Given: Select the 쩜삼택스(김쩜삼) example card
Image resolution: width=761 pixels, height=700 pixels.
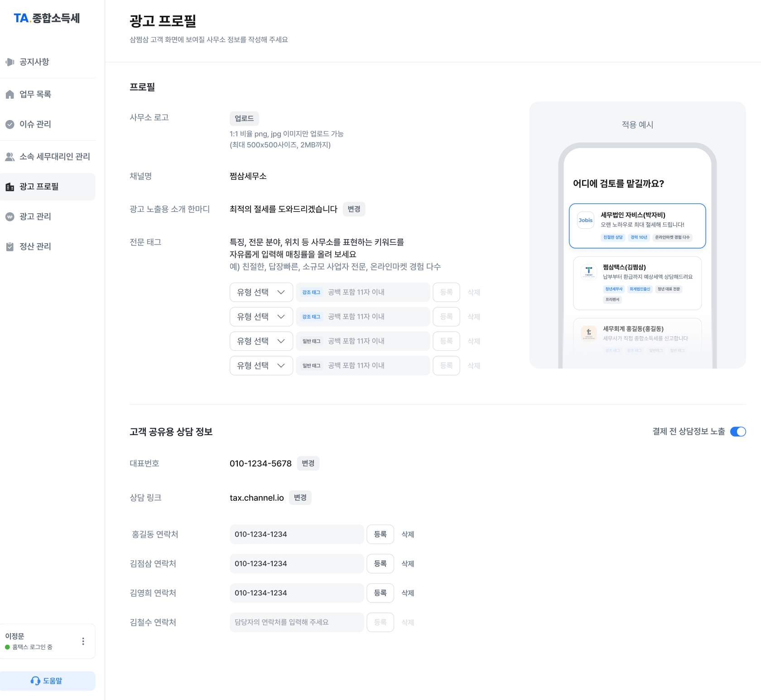Looking at the screenshot, I should point(637,283).
